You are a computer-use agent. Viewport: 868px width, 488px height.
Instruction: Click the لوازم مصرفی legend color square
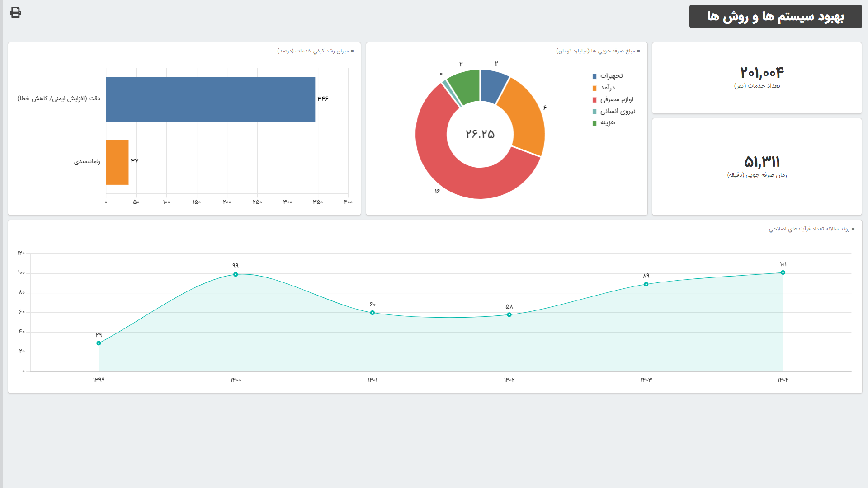coord(594,100)
